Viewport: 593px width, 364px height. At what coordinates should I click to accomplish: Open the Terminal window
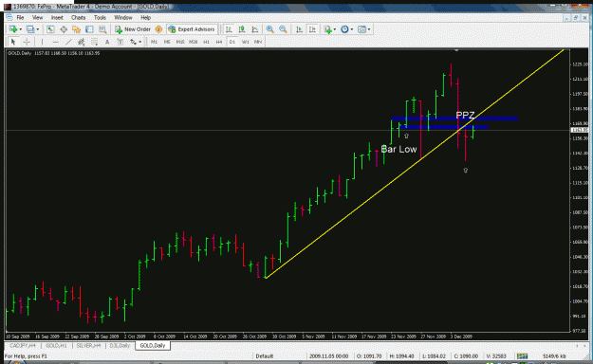point(89,29)
